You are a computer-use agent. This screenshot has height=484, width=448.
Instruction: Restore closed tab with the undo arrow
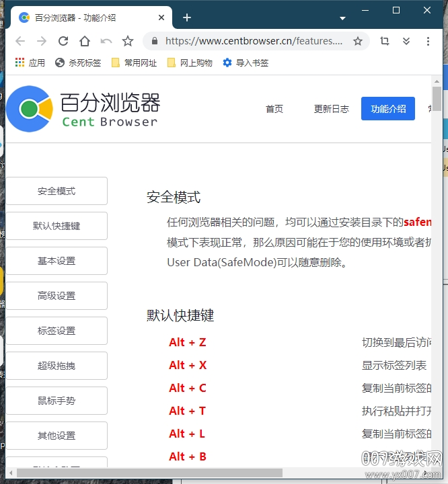click(x=106, y=41)
